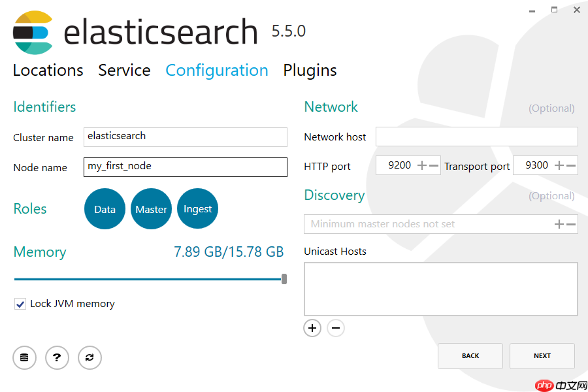Decrease Transport port with minus sign

tap(571, 165)
